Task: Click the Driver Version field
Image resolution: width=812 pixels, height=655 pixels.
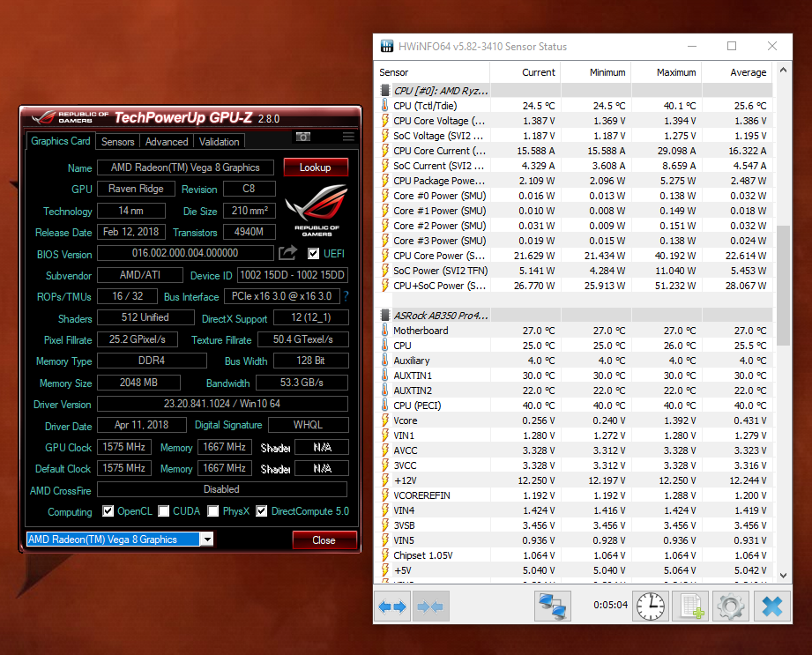Action: tap(222, 404)
